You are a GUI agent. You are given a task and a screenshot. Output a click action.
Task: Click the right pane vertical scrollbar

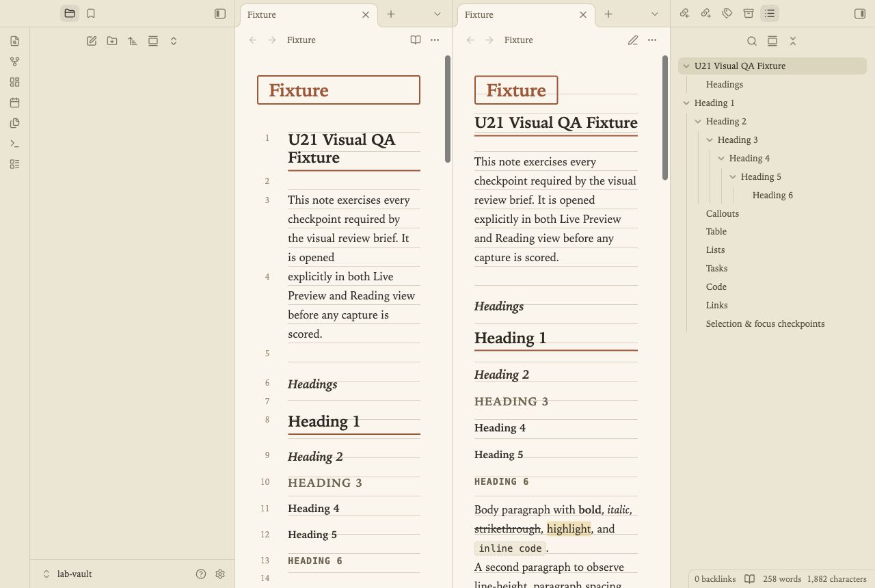(x=665, y=118)
